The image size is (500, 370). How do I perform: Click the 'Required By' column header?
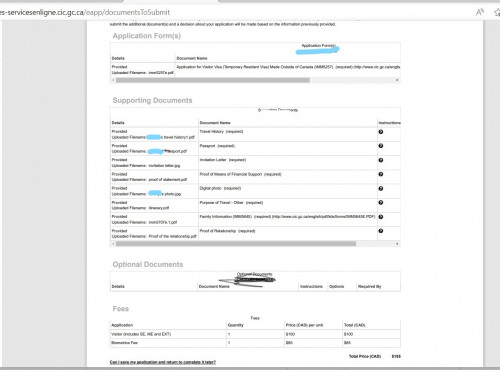(x=369, y=286)
